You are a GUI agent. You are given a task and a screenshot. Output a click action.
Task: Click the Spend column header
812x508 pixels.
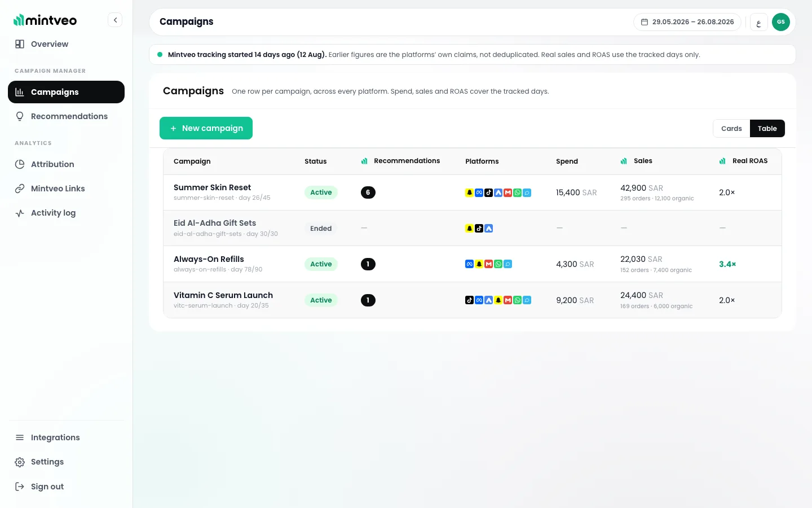567,161
